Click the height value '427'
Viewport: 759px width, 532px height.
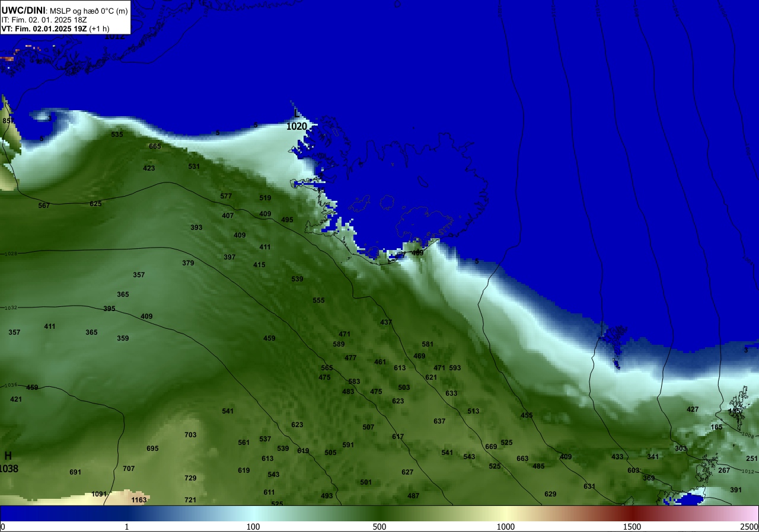point(693,409)
